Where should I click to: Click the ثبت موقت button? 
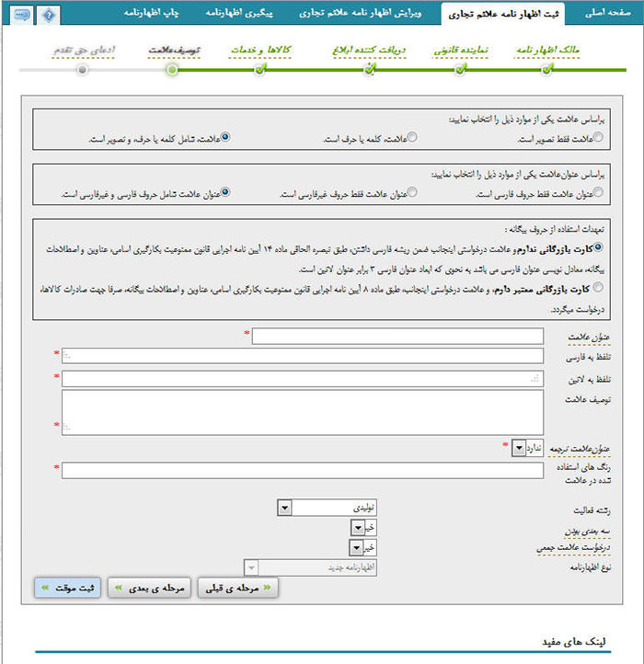pos(68,588)
